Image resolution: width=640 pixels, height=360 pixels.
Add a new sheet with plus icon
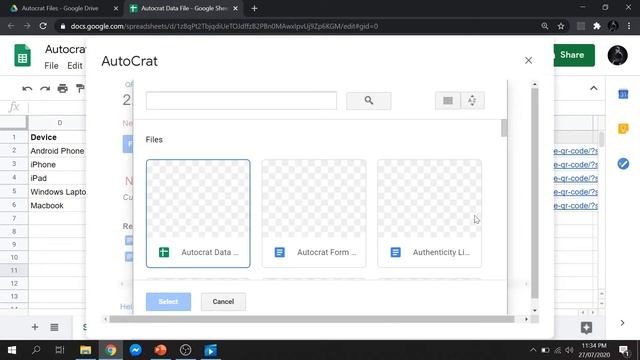(35, 327)
